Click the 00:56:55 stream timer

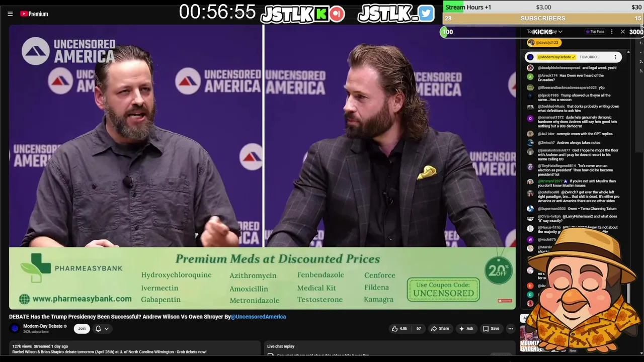tap(217, 12)
